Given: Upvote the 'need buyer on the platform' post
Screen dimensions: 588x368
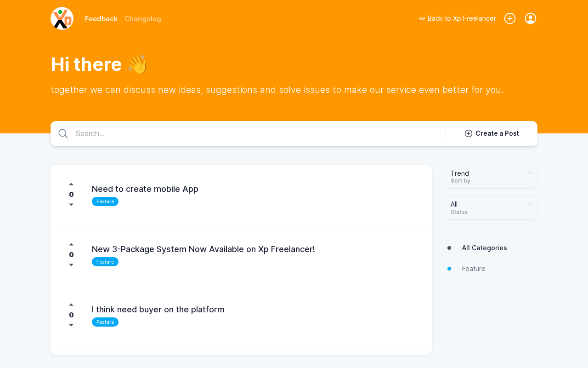Looking at the screenshot, I should pyautogui.click(x=71, y=305).
